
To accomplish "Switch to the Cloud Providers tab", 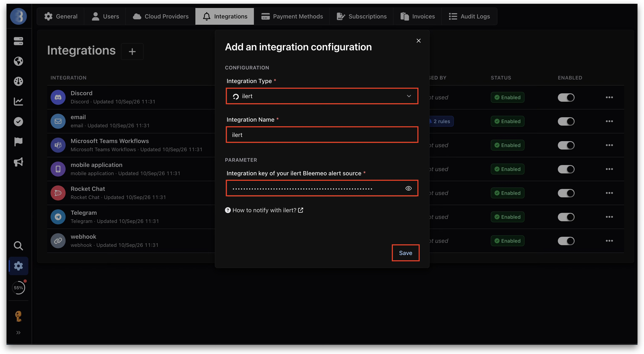I will (161, 16).
